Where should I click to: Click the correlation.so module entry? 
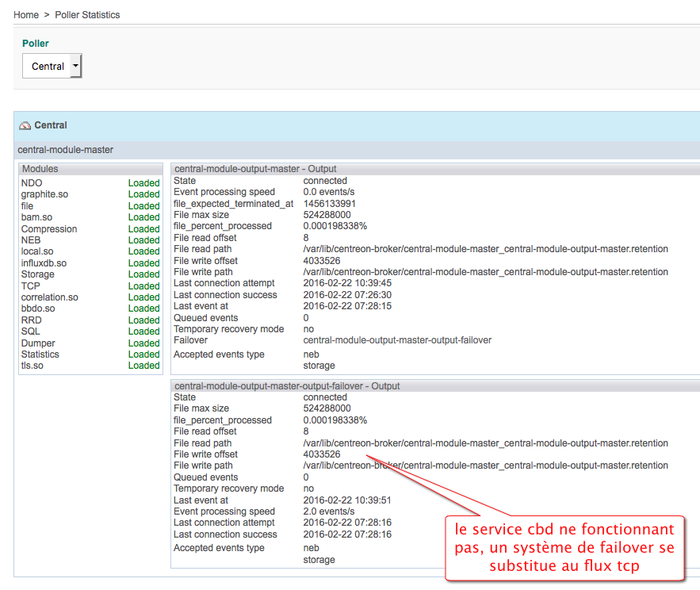[49, 297]
